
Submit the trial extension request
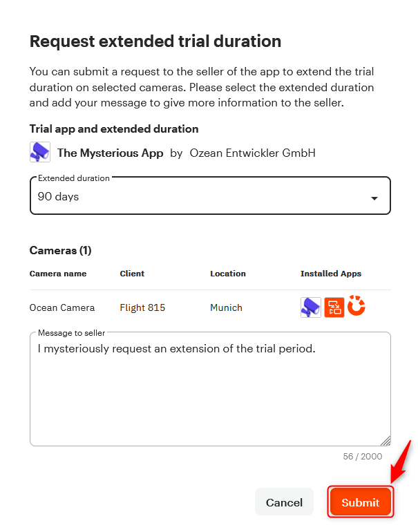pos(361,502)
